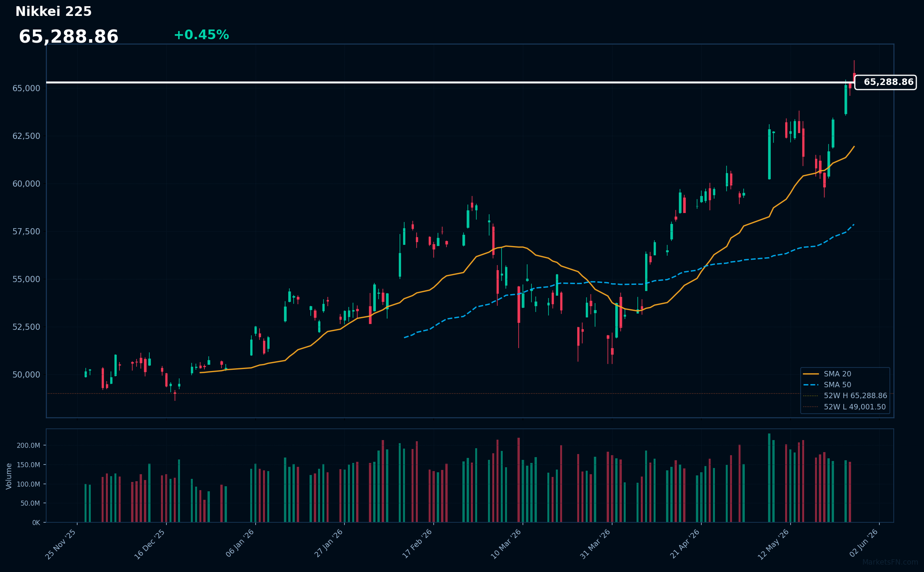Click the orange SMA 20 legend line sample
This screenshot has width=924, height=572.
[x=811, y=374]
